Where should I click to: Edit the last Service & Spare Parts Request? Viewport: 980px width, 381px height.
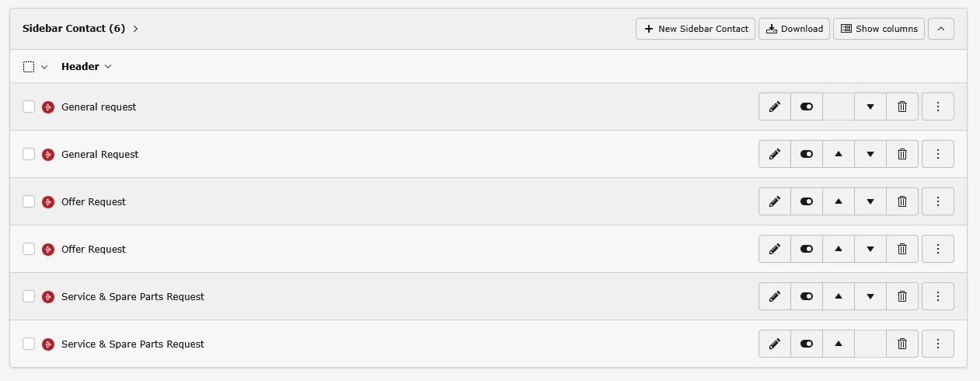774,344
